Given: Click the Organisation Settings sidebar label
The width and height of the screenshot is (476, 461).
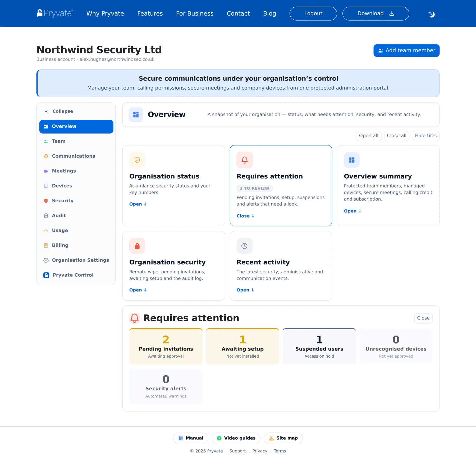Looking at the screenshot, I should point(80,260).
